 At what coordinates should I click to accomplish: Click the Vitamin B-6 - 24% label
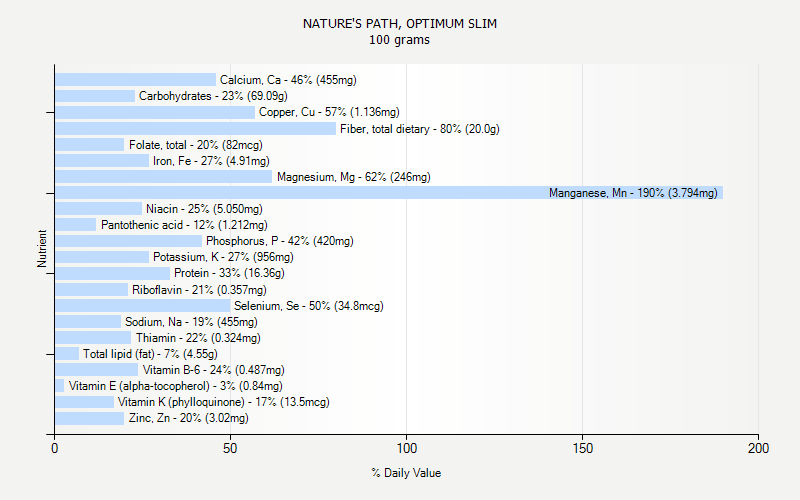213,370
